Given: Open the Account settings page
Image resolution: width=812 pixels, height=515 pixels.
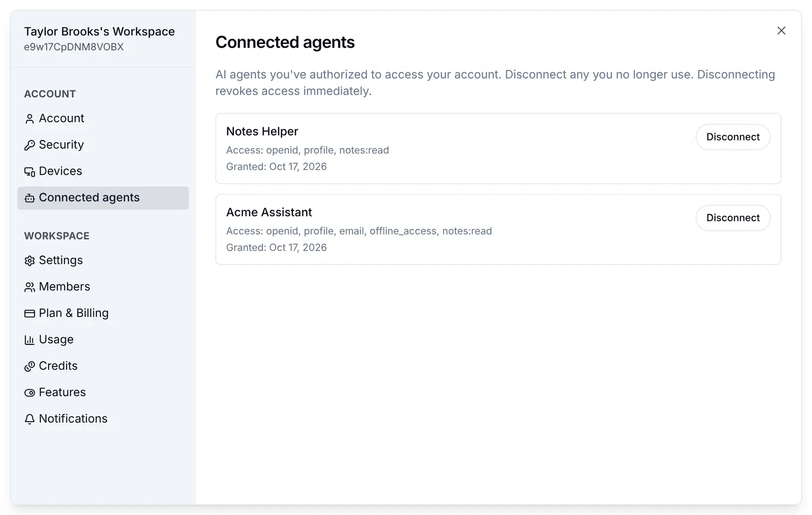Looking at the screenshot, I should pyautogui.click(x=103, y=118).
